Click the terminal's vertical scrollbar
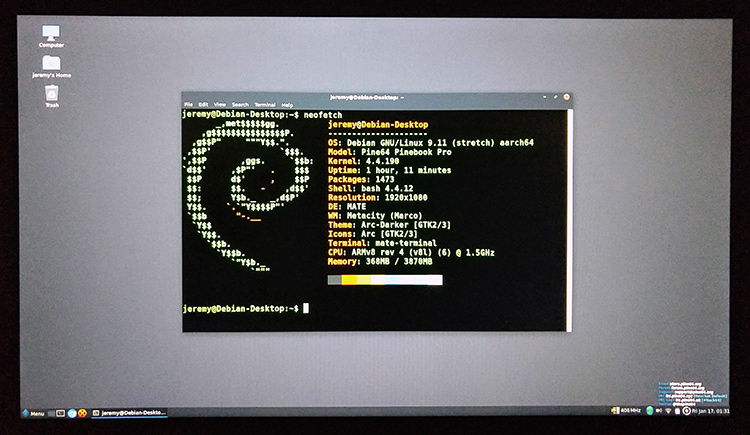The width and height of the screenshot is (750, 435). pyautogui.click(x=569, y=220)
